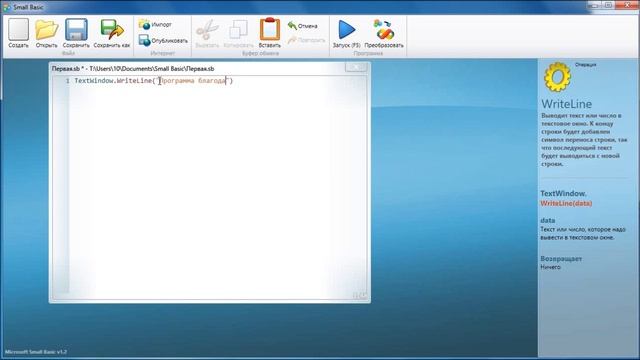640x360 pixels.
Task: Click the TextWindow. text in help panel
Action: tap(563, 193)
